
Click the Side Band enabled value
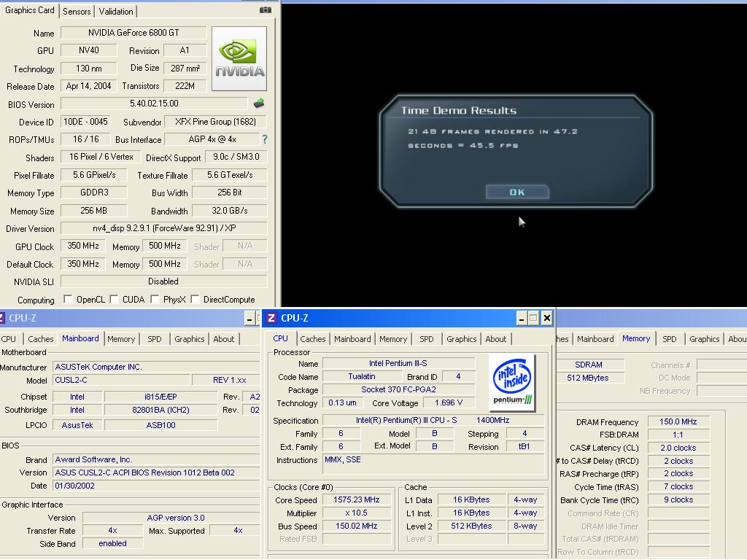[112, 543]
